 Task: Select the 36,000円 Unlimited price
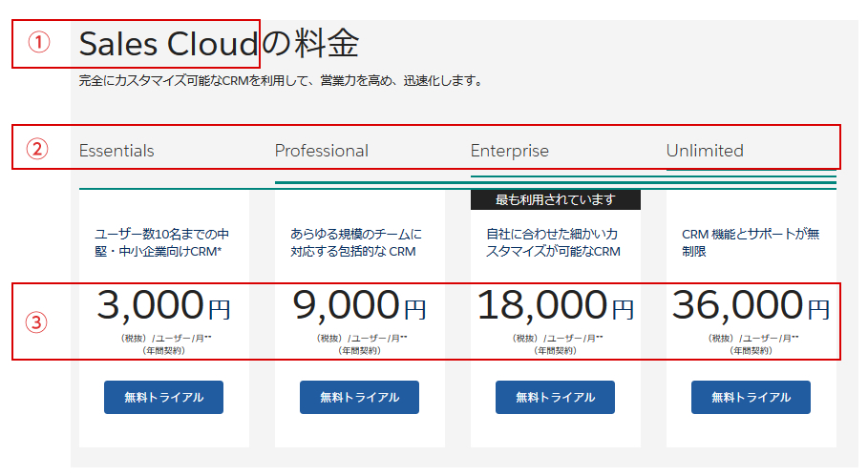pyautogui.click(x=751, y=306)
